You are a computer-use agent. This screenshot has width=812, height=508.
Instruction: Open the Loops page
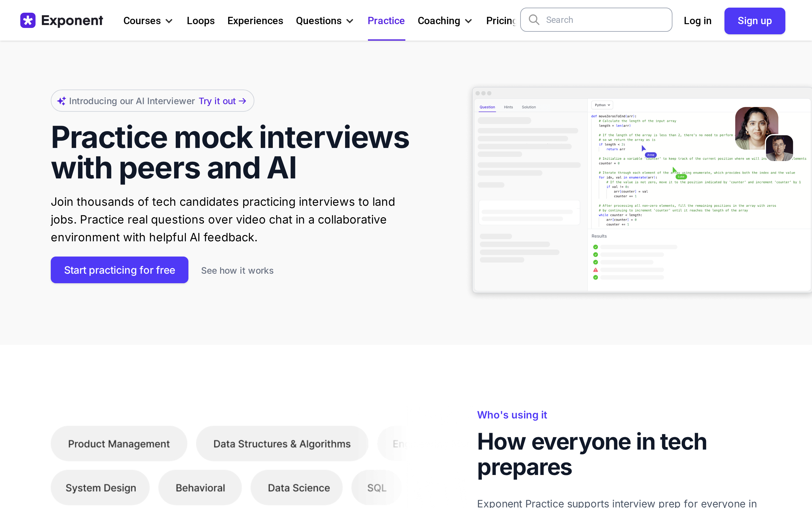click(201, 21)
